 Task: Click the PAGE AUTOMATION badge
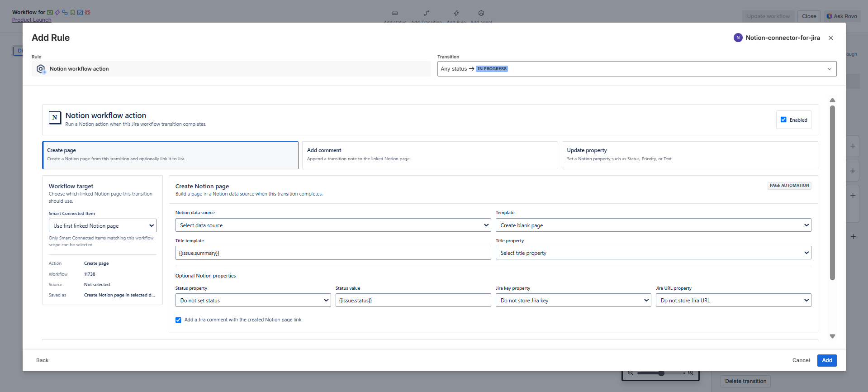point(789,186)
